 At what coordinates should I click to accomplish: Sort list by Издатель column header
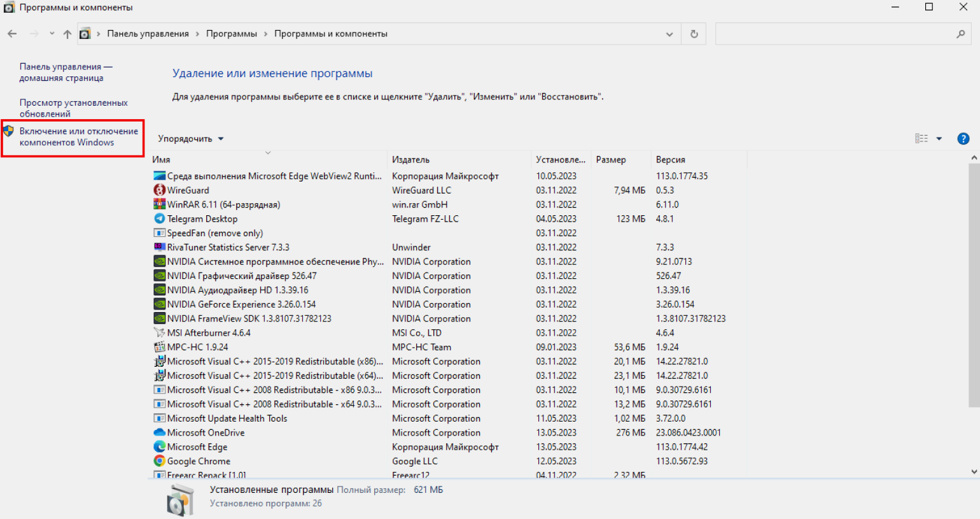click(410, 160)
